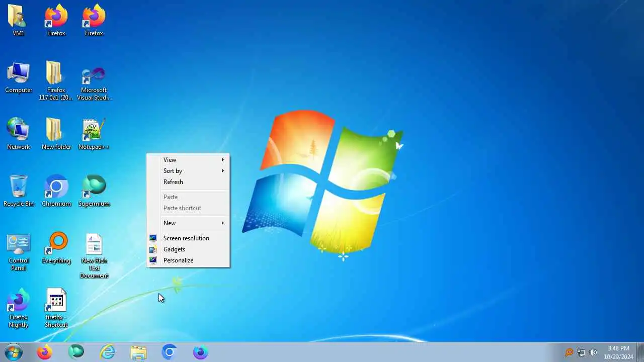This screenshot has width=644, height=362.
Task: Open the Windows Start button
Action: click(x=13, y=352)
